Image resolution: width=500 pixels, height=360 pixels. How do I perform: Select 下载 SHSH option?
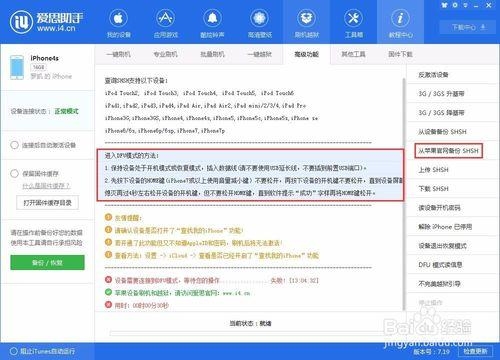[x=433, y=189]
